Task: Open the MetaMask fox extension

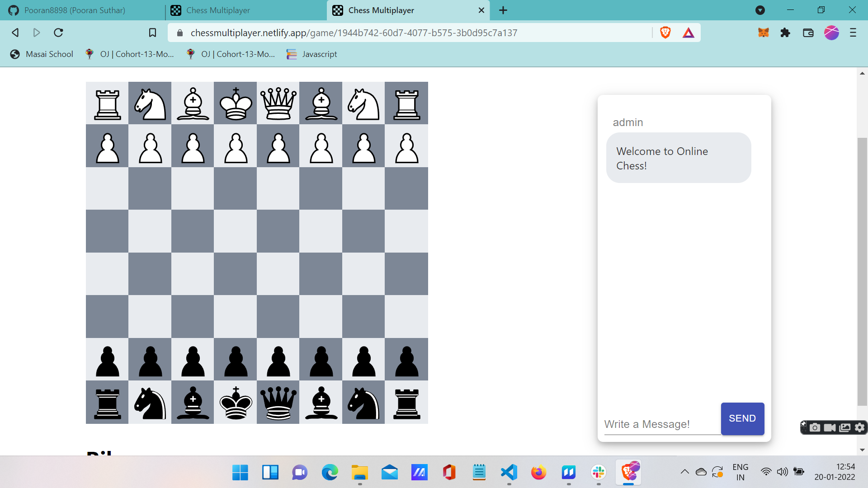Action: tap(764, 33)
